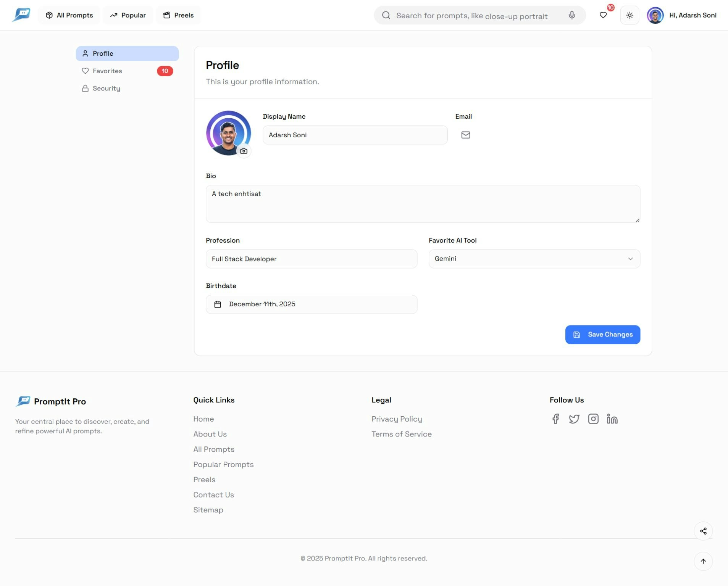The width and height of the screenshot is (728, 586).
Task: Edit the Profession field
Action: click(x=312, y=259)
